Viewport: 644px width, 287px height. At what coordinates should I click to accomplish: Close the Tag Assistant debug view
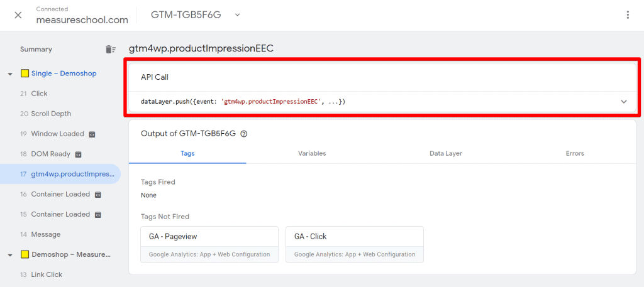pos(18,15)
